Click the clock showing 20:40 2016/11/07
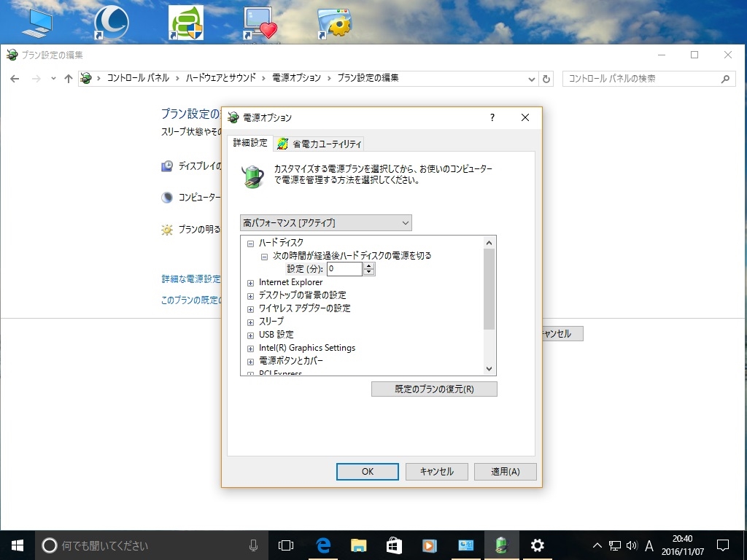 coord(682,545)
